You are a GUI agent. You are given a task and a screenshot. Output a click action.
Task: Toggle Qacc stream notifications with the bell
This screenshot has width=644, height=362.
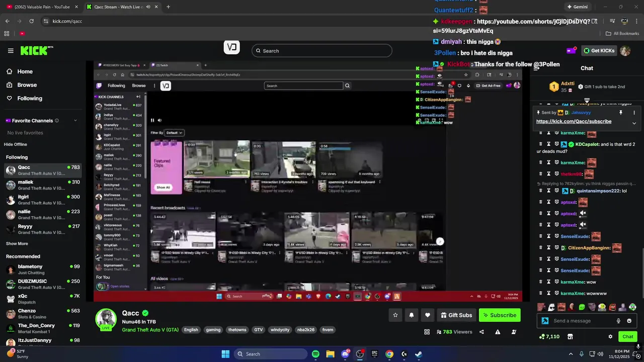click(x=412, y=315)
